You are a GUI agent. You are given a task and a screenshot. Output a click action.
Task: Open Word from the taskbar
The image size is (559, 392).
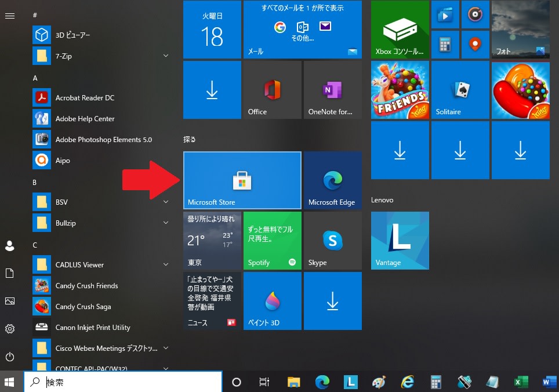(549, 382)
